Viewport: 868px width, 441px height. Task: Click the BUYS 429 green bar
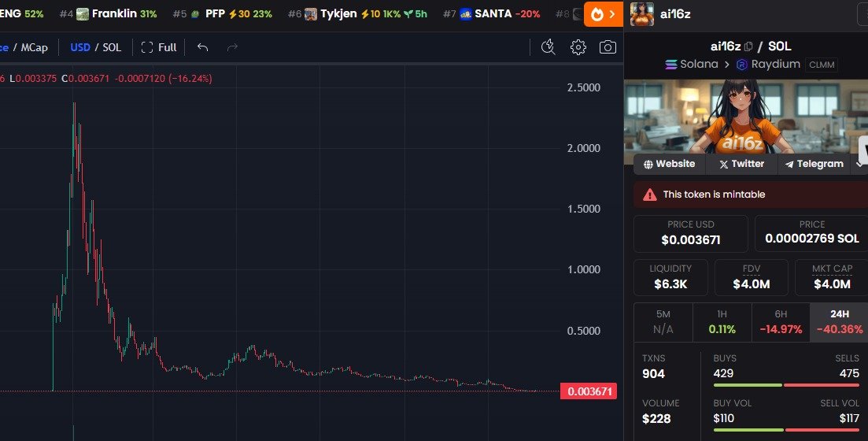(x=748, y=385)
